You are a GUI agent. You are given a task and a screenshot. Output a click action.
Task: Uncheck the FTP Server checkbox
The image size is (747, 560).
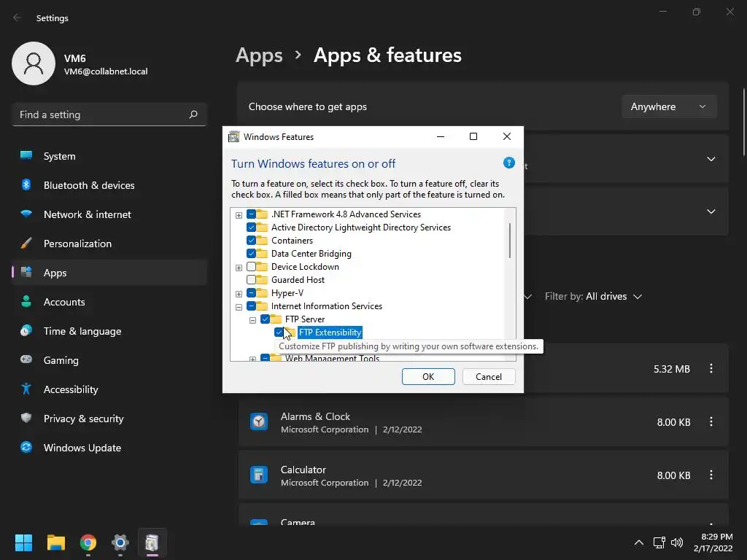[265, 319]
